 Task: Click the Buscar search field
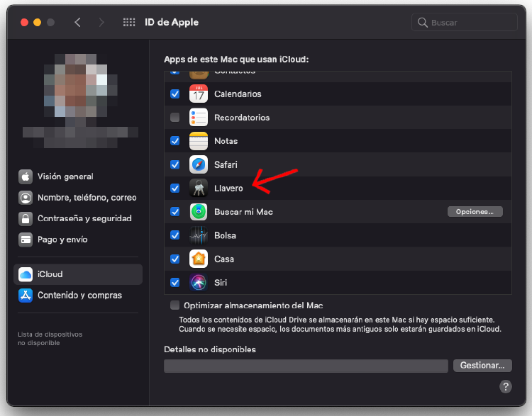(x=464, y=23)
